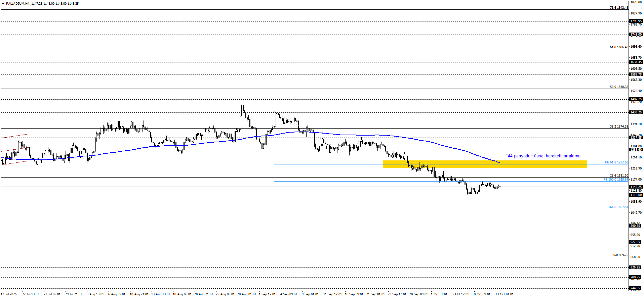Click the 73.6 1842.43 Fibonacci label
644x298 pixels.
[x=619, y=8]
